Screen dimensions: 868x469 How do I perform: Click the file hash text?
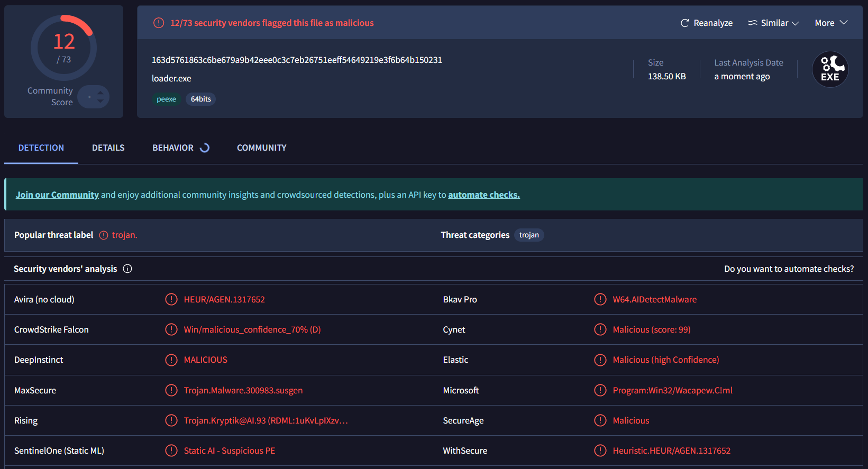pos(297,60)
